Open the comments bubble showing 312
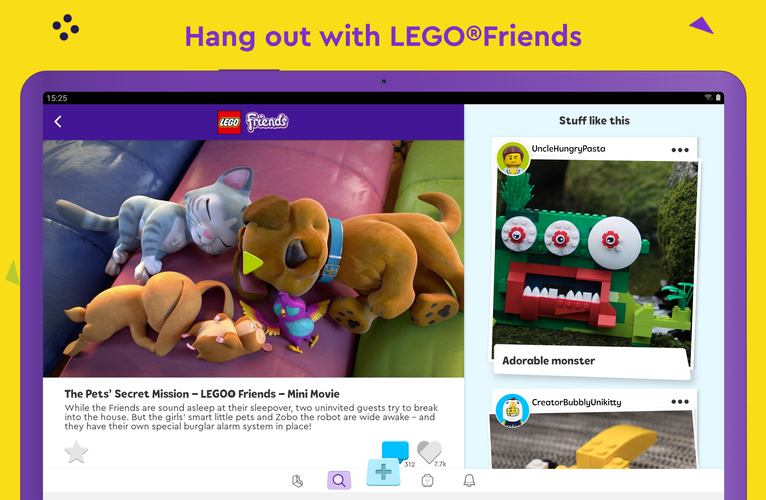The image size is (766, 500). click(x=395, y=451)
